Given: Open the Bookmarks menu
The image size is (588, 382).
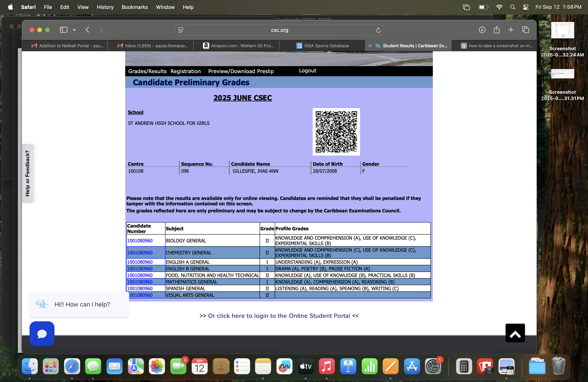Looking at the screenshot, I should [x=135, y=7].
